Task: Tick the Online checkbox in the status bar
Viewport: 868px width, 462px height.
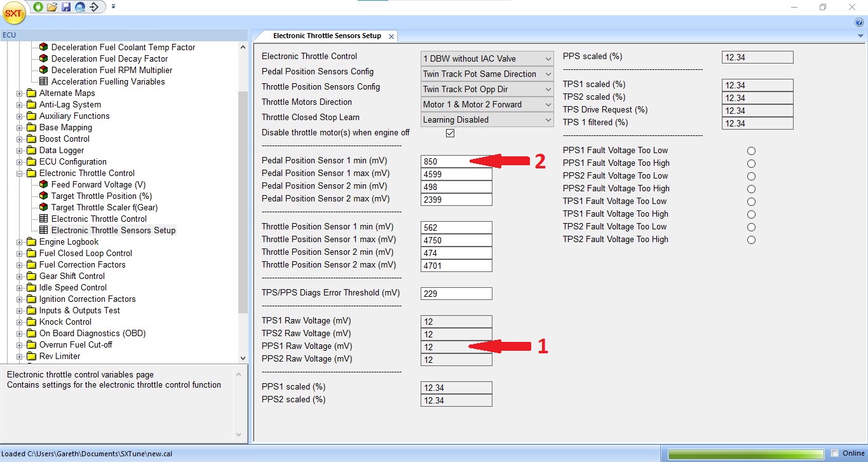Action: coord(835,453)
